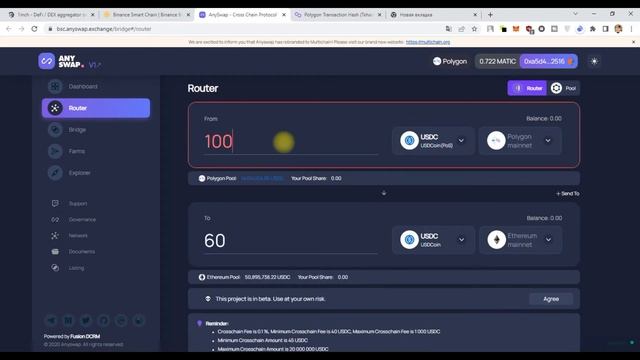Click the V1 version link
This screenshot has height=360, width=640.
tap(95, 64)
